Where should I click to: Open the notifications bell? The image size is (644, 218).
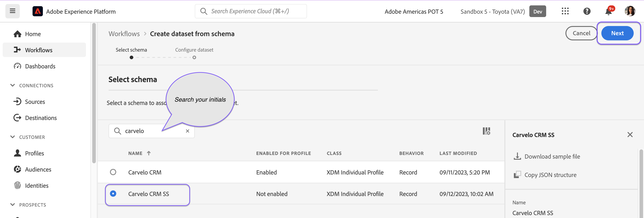609,11
